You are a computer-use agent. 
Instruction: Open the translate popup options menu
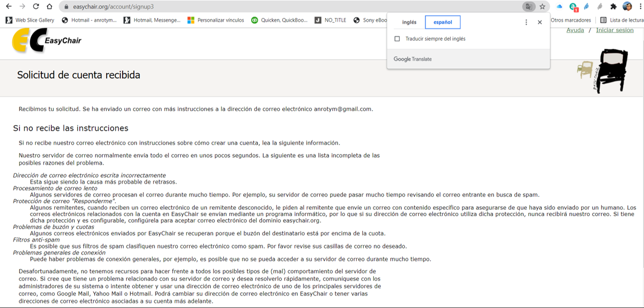(526, 22)
